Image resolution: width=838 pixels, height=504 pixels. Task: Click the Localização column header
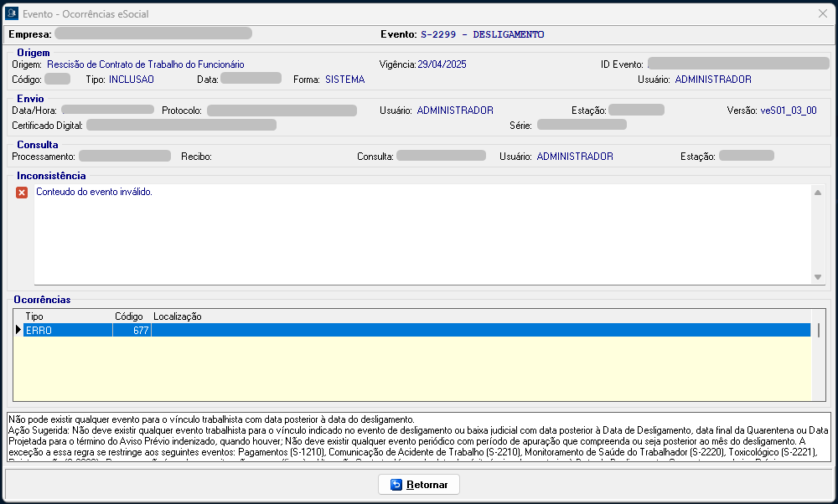pyautogui.click(x=177, y=316)
